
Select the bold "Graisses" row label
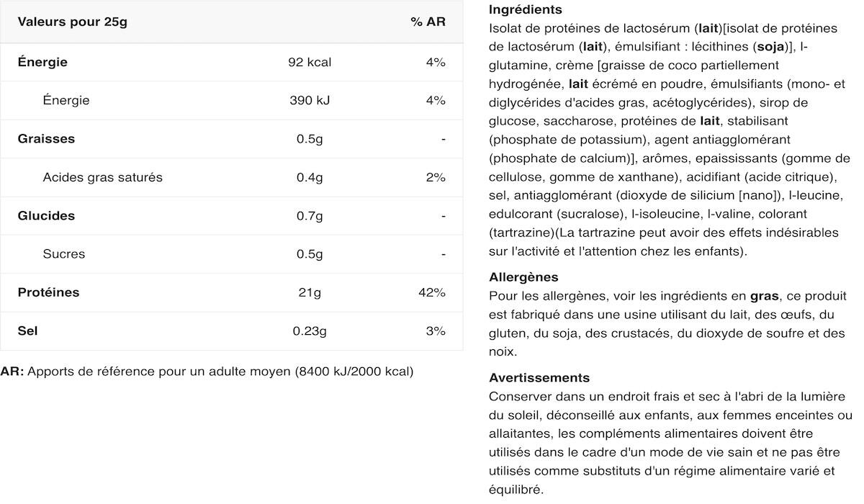[46, 139]
